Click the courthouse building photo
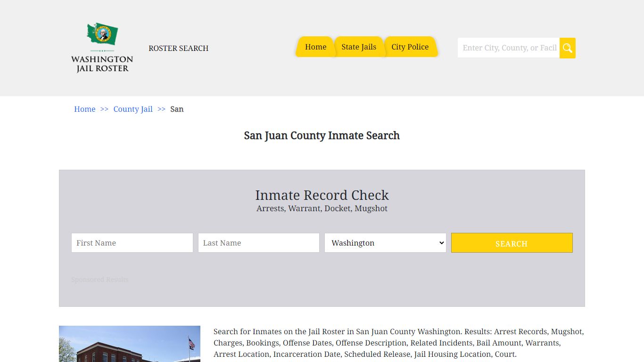The width and height of the screenshot is (644, 362). pos(130,344)
